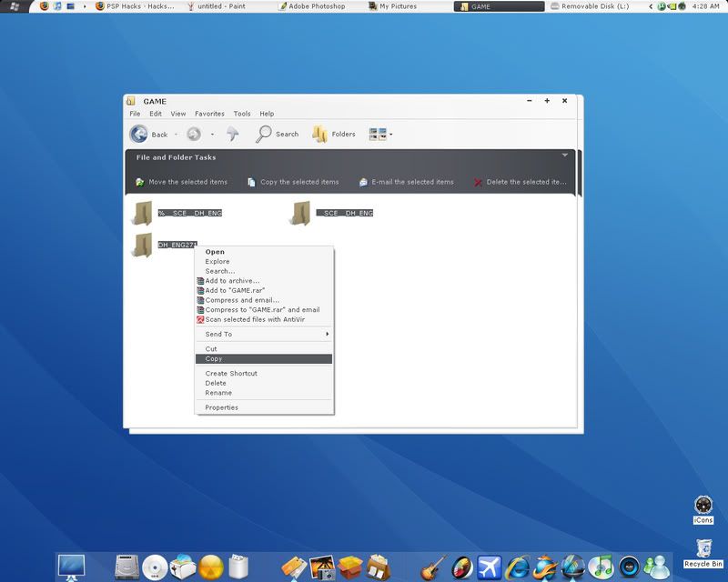Switch to untitled - Paint taskbar button
Viewport: 728px width, 582px height.
tap(217, 6)
